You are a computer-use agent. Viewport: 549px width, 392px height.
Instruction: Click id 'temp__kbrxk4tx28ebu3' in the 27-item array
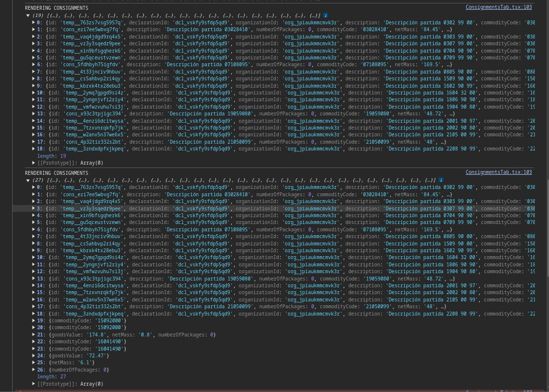[91, 250]
